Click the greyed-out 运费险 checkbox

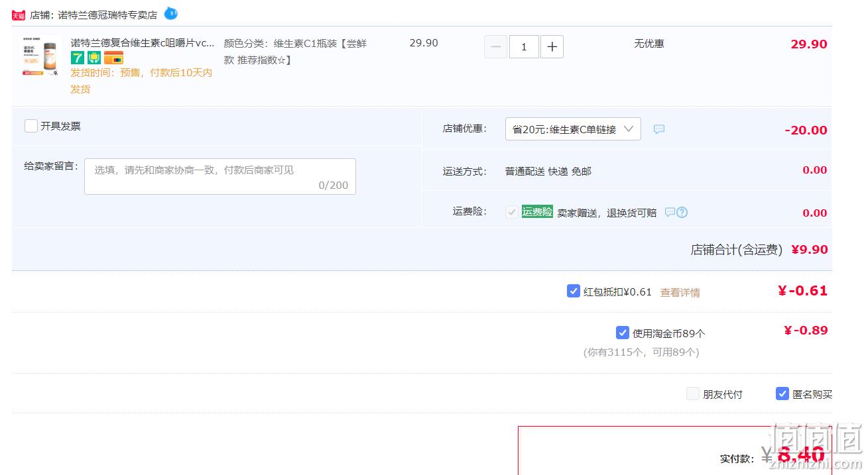[x=512, y=212]
